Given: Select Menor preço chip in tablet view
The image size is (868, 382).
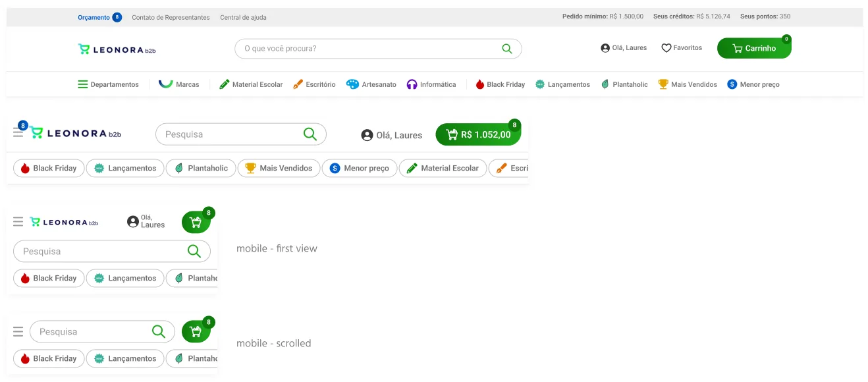Looking at the screenshot, I should (360, 168).
